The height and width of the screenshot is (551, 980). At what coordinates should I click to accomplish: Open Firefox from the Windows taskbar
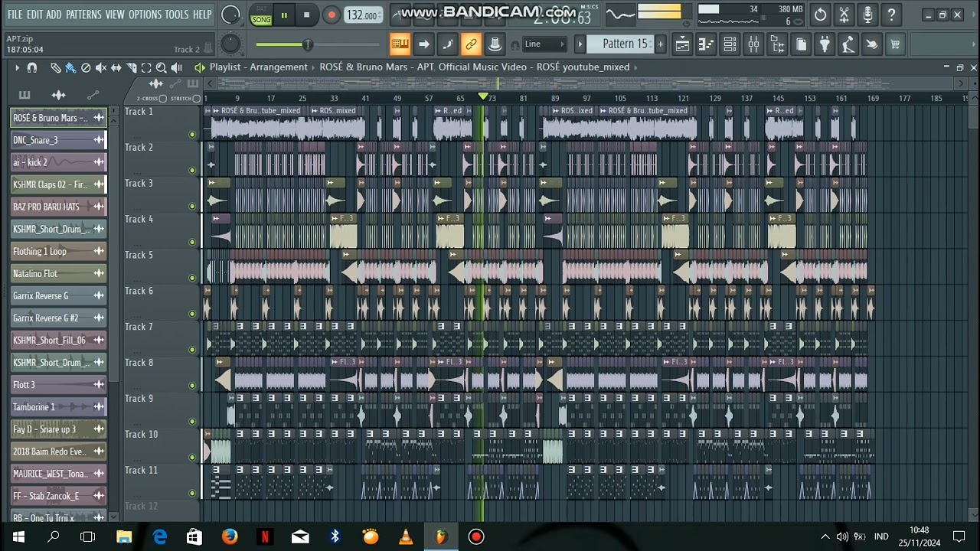[230, 537]
